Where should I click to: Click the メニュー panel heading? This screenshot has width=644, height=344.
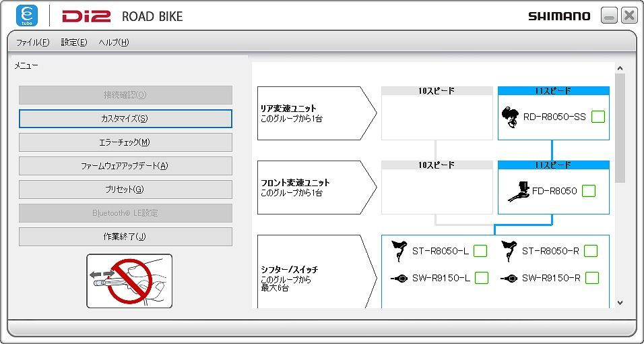26,65
